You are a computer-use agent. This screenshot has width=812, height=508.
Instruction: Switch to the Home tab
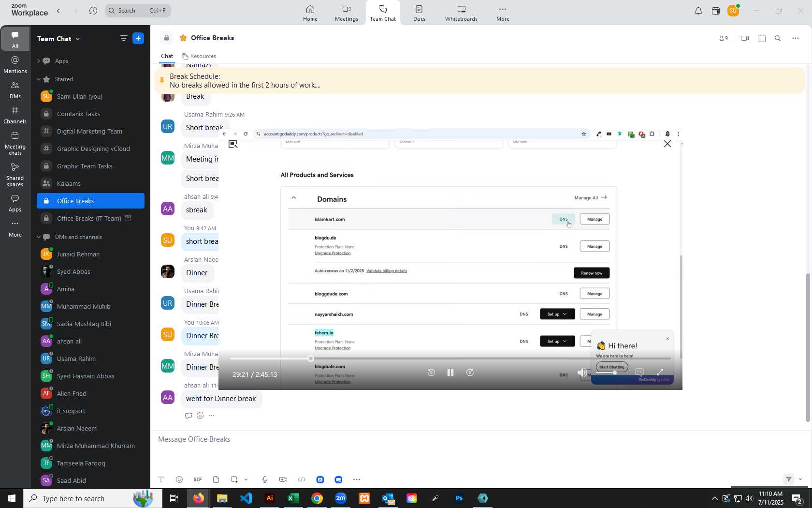pyautogui.click(x=310, y=13)
